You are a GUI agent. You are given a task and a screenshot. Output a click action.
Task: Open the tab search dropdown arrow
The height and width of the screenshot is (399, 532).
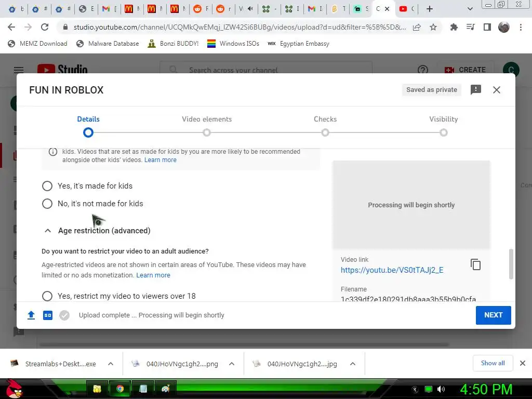tap(470, 9)
